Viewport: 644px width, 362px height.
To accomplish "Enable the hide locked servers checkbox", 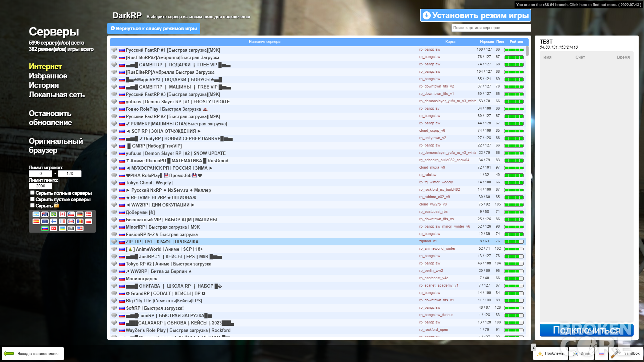I will pos(32,205).
